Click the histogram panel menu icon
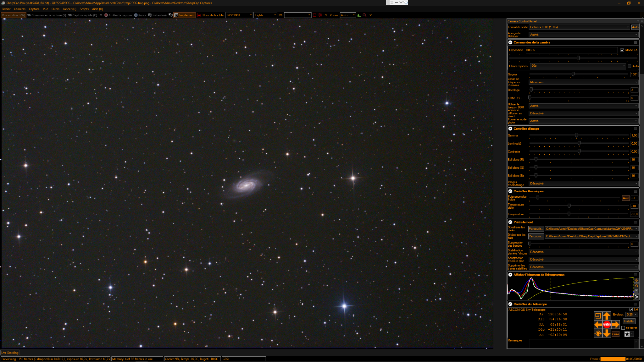Image resolution: width=644 pixels, height=362 pixels. (x=636, y=275)
